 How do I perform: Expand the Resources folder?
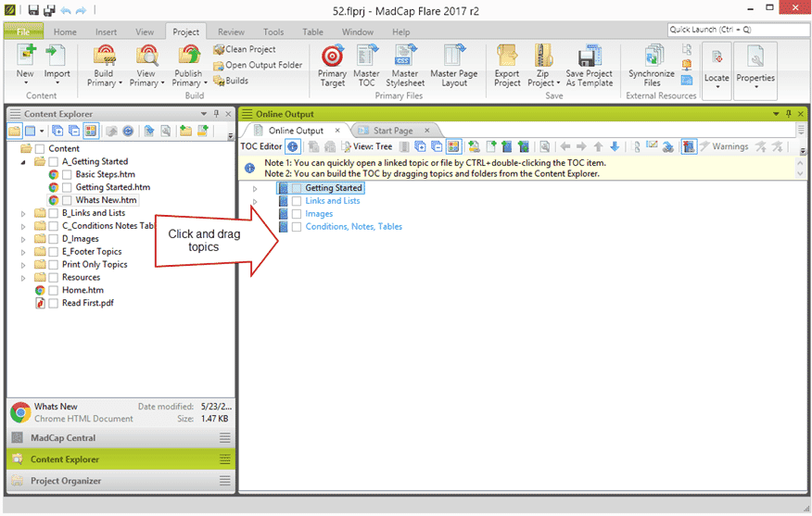(x=23, y=278)
